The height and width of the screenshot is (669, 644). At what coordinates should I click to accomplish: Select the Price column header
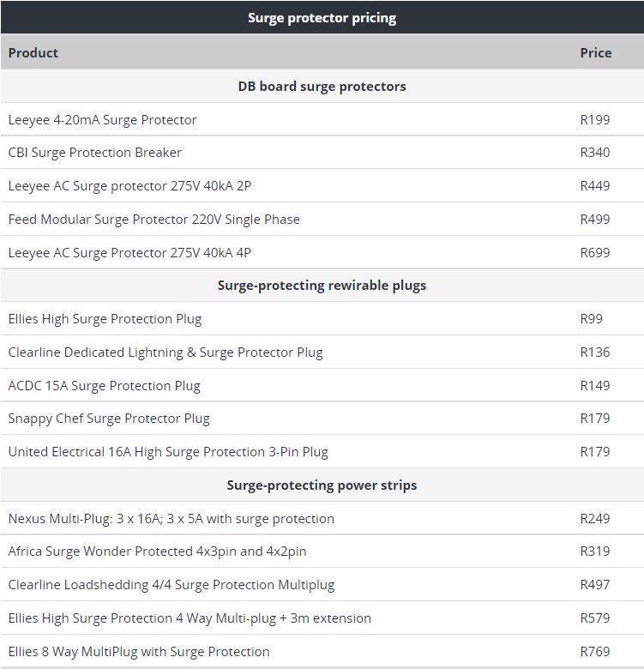(x=596, y=53)
